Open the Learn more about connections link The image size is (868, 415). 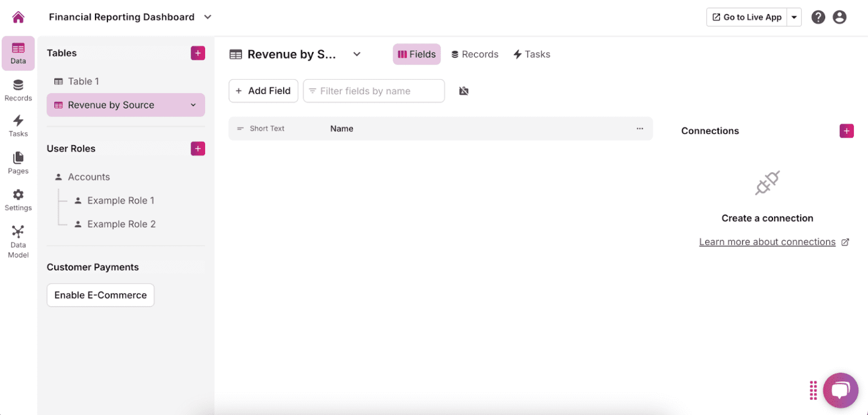click(x=767, y=242)
